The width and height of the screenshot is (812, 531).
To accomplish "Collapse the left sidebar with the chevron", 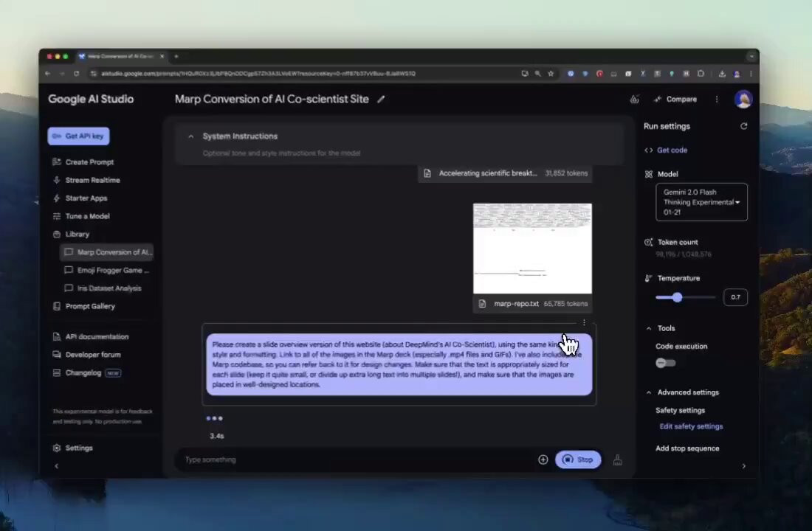I will [56, 466].
